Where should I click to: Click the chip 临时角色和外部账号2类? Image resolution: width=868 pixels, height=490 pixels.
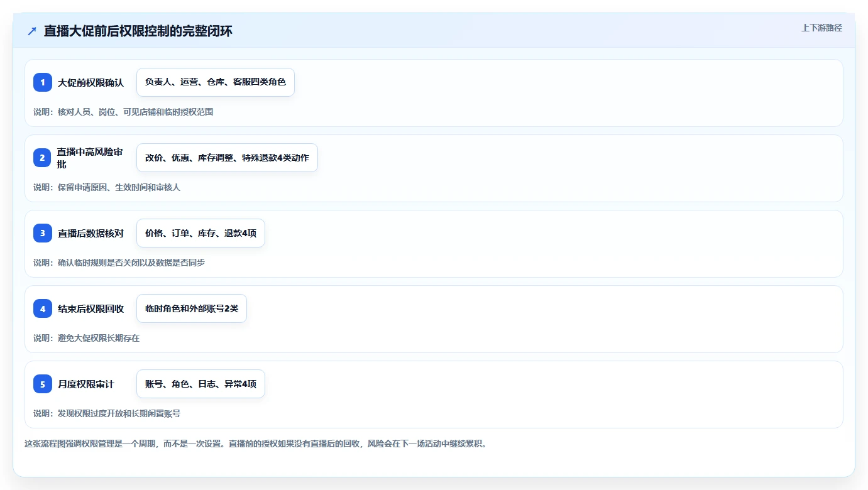click(192, 308)
